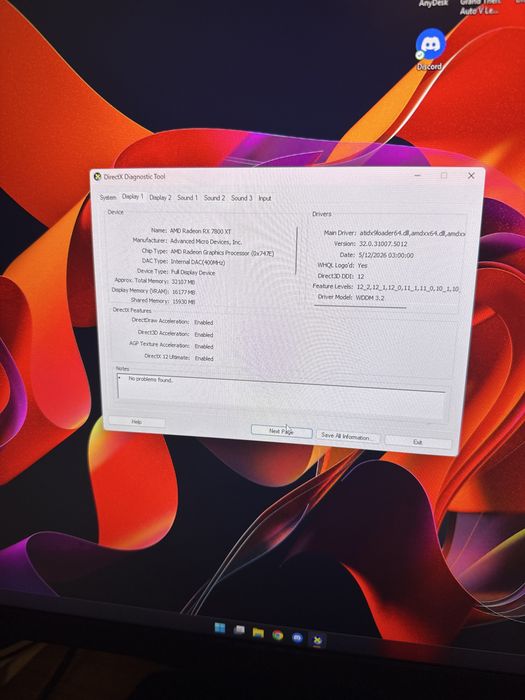The image size is (525, 700).
Task: Switch to the System tab
Action: tap(108, 197)
